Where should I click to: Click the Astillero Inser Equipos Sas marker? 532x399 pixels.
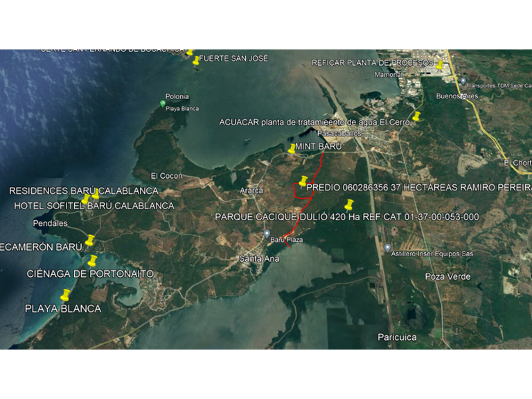click(x=387, y=248)
